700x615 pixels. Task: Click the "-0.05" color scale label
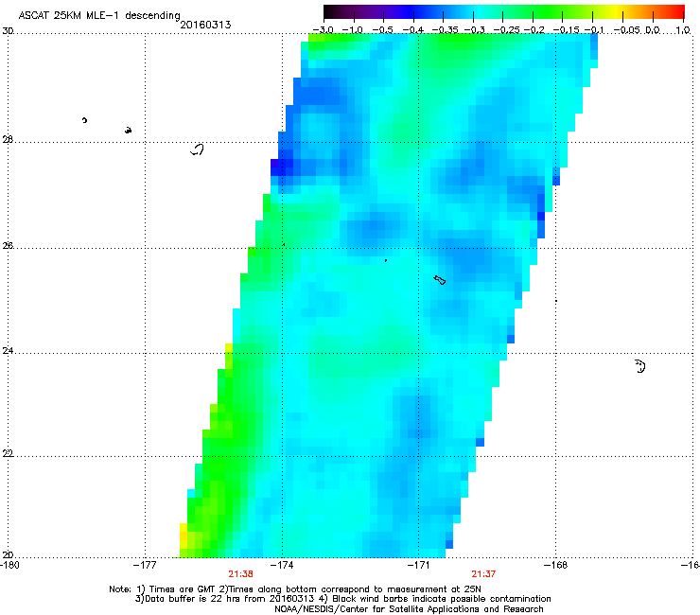point(627,30)
